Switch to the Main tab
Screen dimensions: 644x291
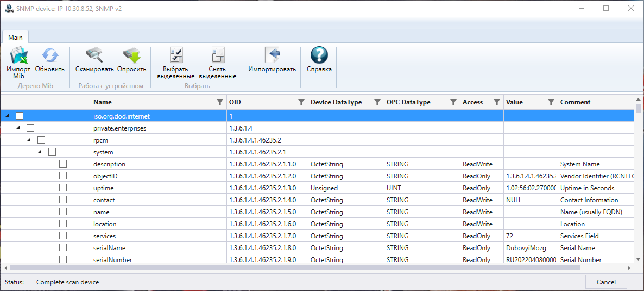16,37
